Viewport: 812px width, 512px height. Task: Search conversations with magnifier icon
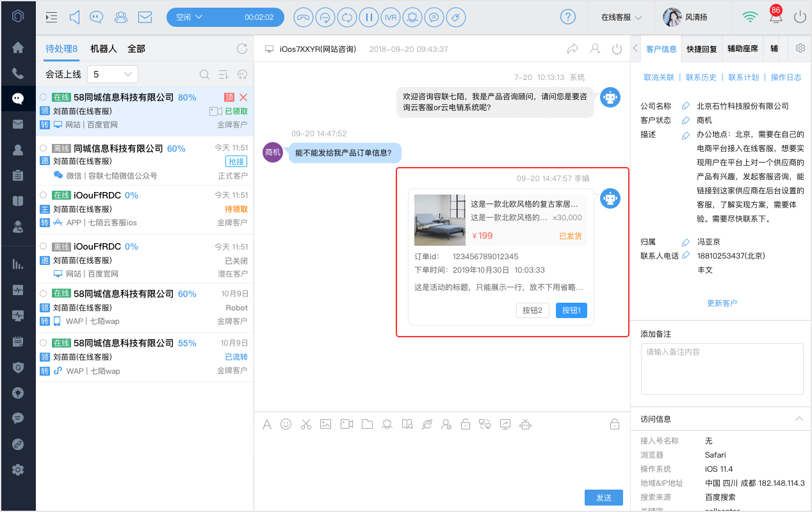pos(204,74)
